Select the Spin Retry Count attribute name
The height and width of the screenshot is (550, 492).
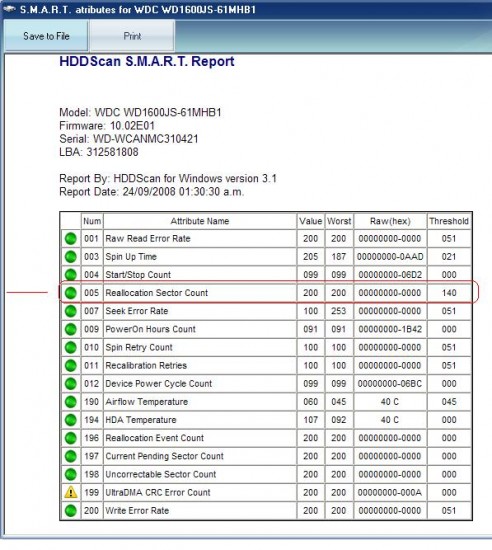[x=139, y=347]
